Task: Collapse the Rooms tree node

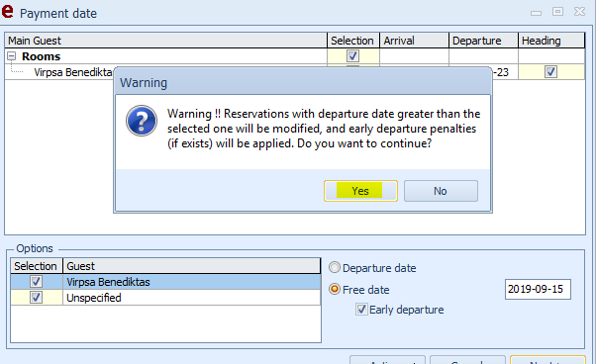Action: pos(12,56)
